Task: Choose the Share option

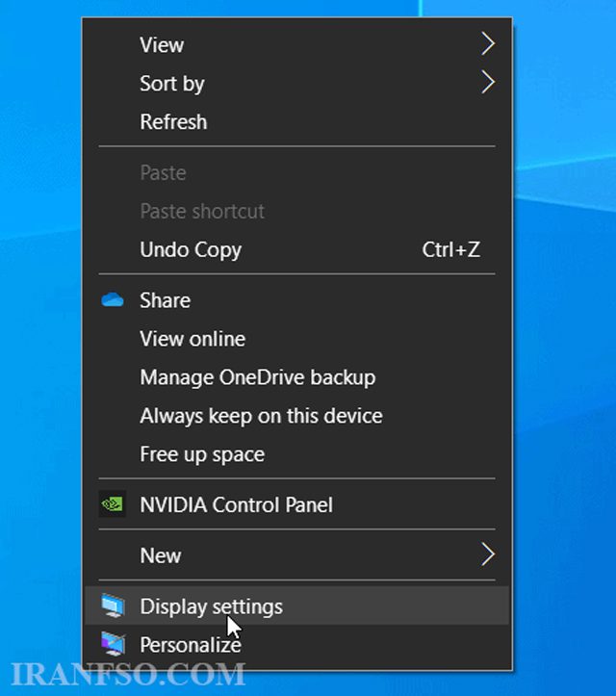Action: point(296,300)
